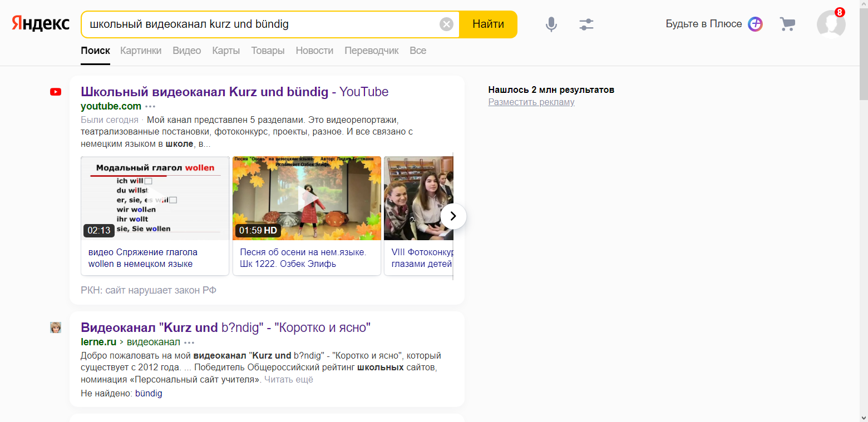Open the Все services tab
This screenshot has width=868, height=422.
[418, 51]
